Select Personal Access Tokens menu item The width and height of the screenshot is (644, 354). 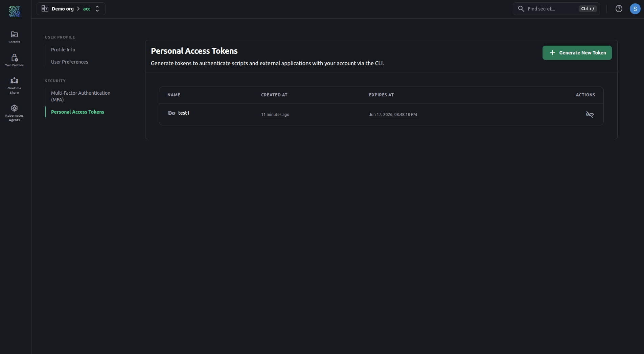click(x=77, y=112)
